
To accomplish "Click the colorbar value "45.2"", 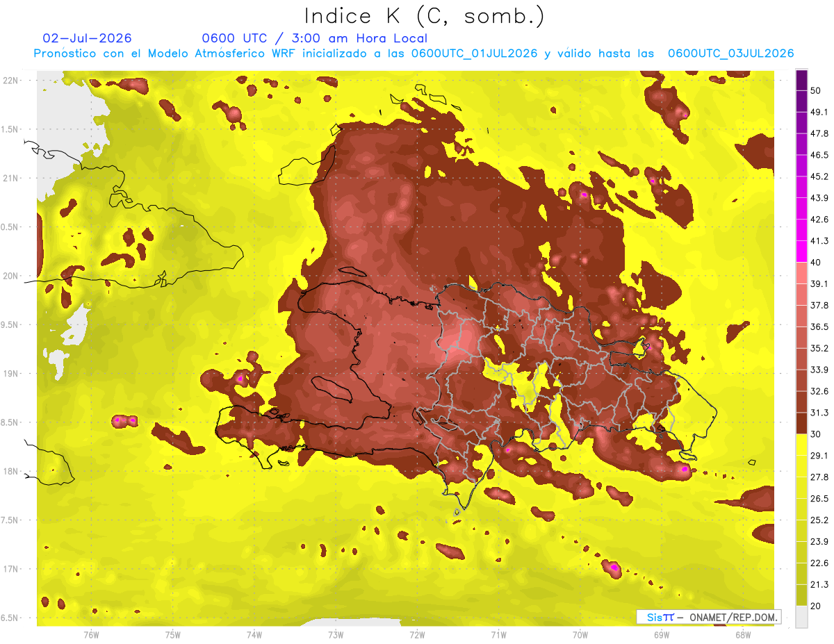I will pos(819,176).
